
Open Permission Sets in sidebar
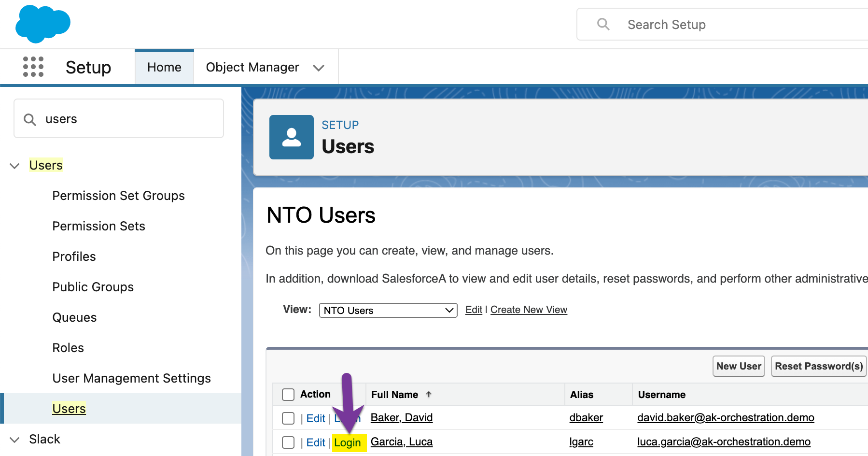(98, 226)
